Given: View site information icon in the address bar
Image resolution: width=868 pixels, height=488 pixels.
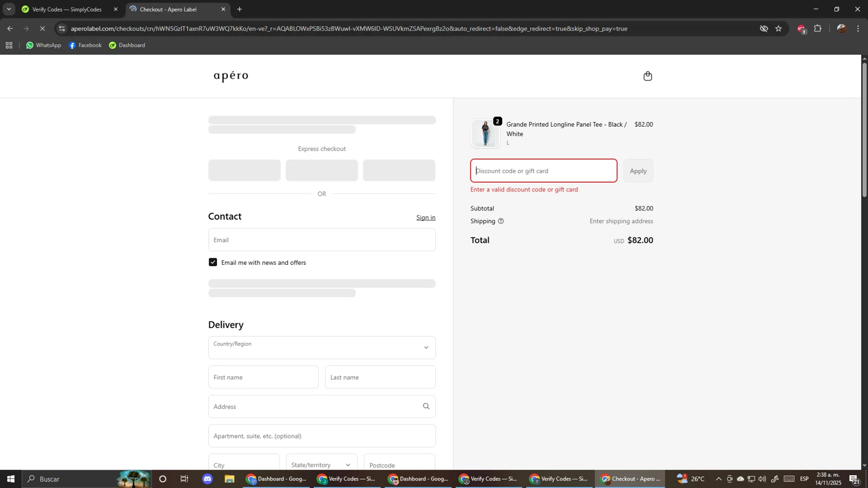Looking at the screenshot, I should coord(62,28).
